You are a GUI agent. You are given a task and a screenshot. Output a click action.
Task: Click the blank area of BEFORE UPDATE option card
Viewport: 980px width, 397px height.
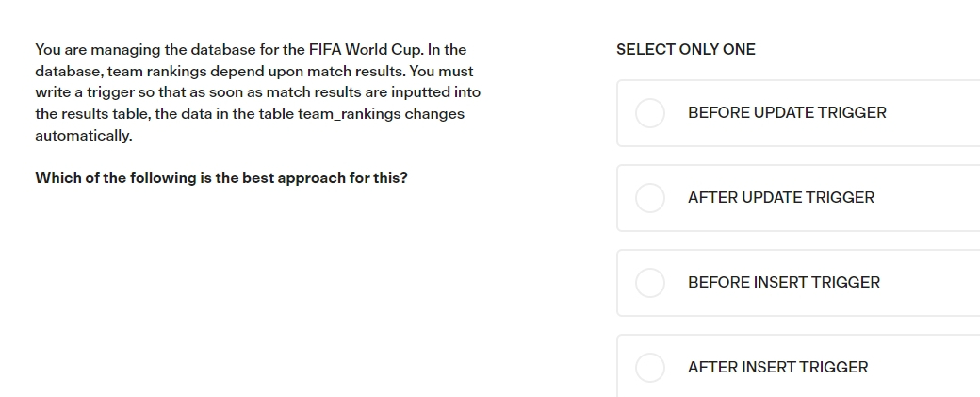(x=931, y=113)
